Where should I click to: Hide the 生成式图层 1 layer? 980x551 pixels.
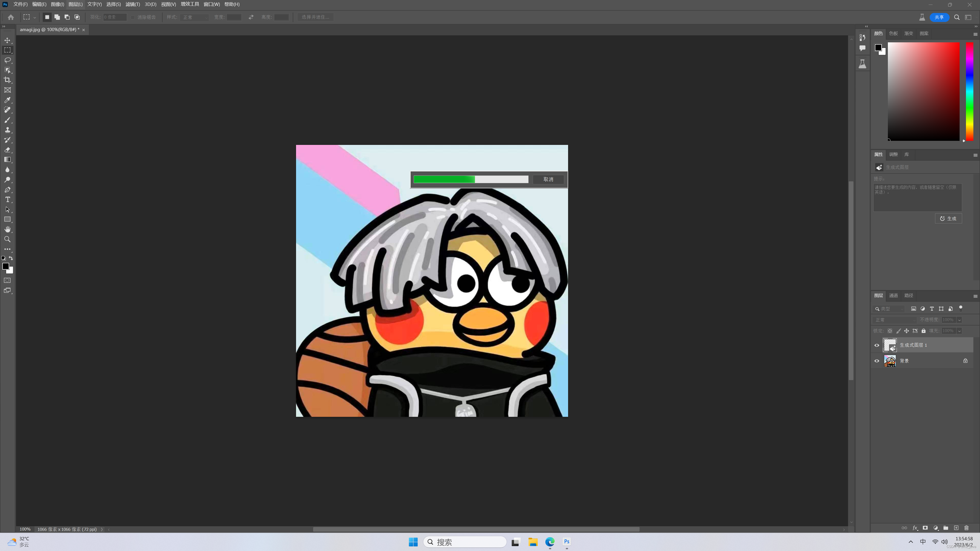pyautogui.click(x=877, y=345)
